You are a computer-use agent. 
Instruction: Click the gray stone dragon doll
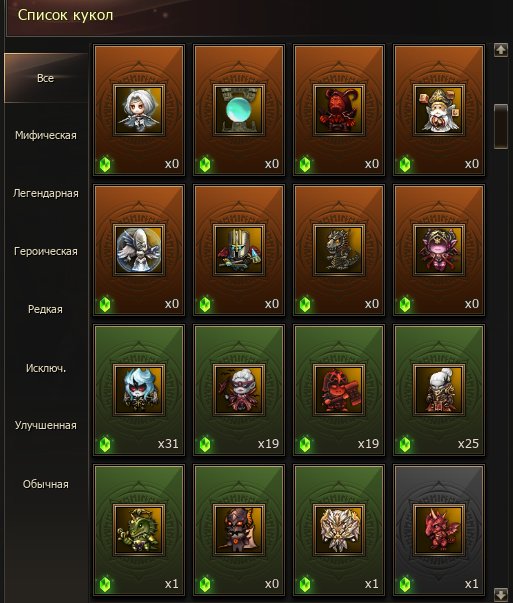[339, 250]
